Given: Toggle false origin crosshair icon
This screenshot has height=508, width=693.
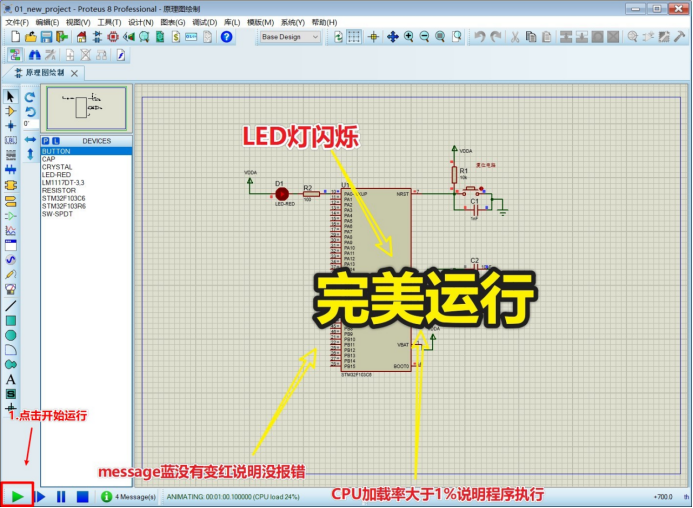Looking at the screenshot, I should [x=373, y=37].
